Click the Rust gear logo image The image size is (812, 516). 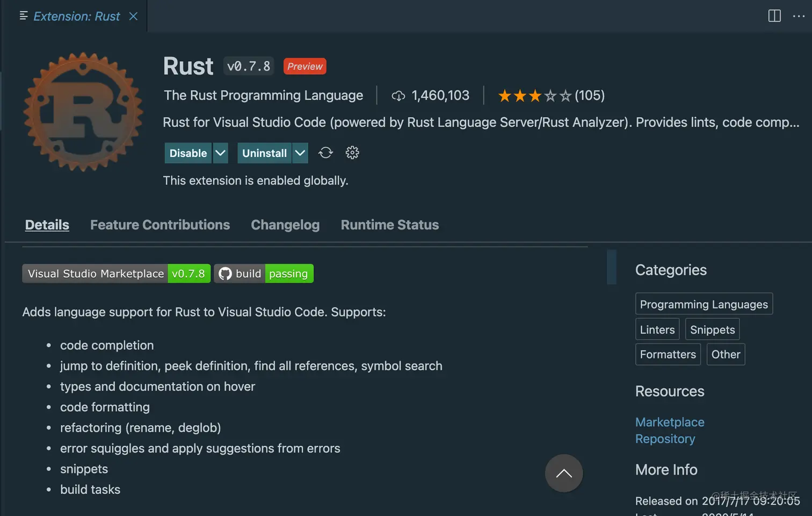[x=83, y=112]
